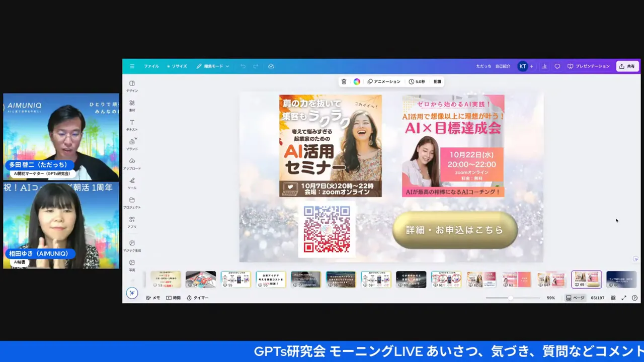Open the ブランド brand panel

click(x=132, y=144)
